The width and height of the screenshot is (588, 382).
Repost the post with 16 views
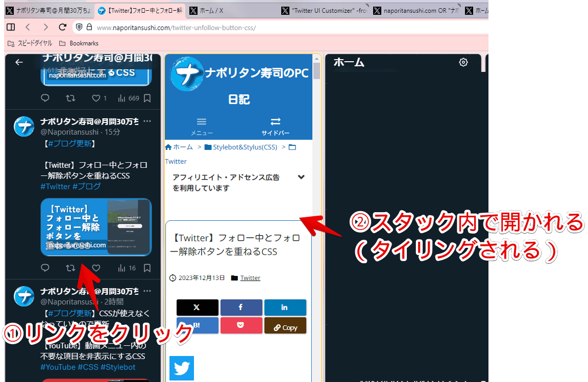(70, 268)
